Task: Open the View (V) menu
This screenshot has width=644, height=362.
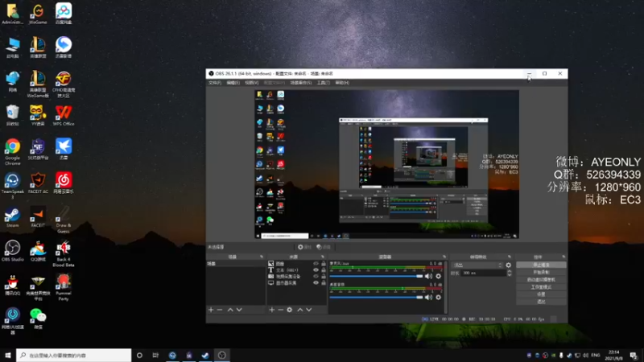Action: [251, 83]
